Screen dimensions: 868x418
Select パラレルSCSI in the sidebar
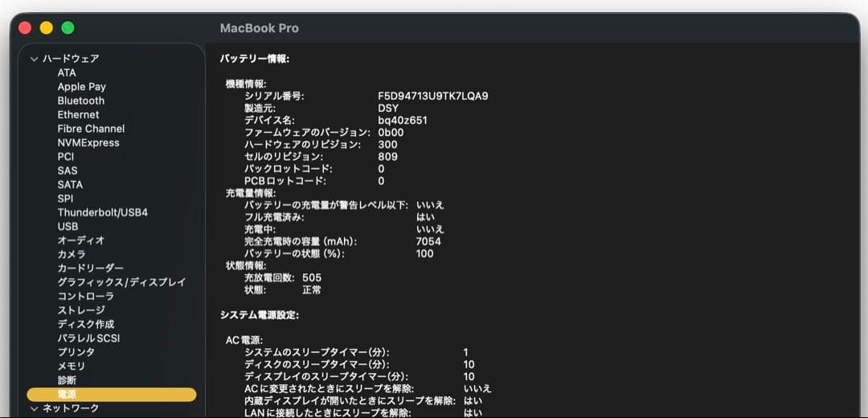pos(88,338)
